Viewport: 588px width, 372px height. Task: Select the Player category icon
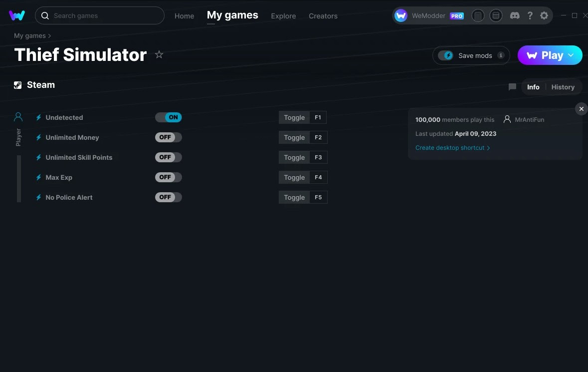coord(18,117)
